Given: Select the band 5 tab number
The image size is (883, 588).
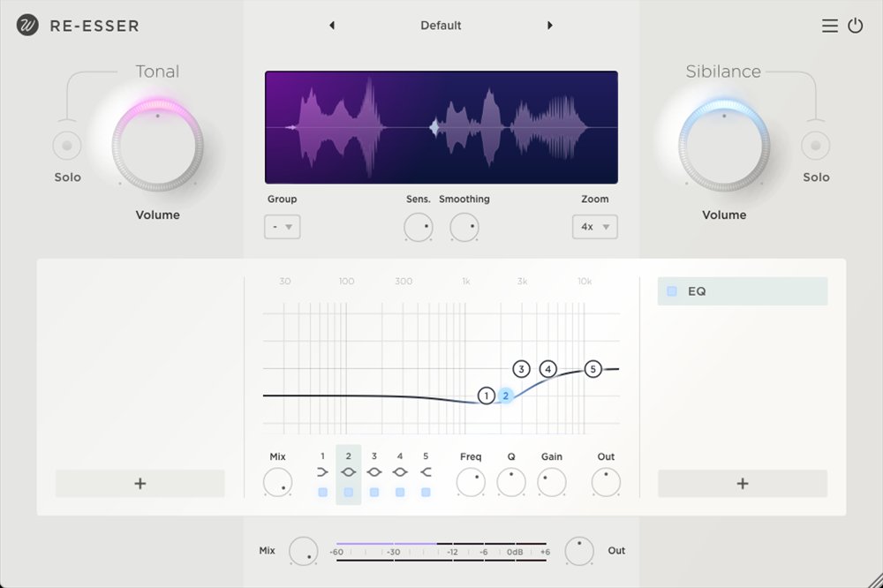Looking at the screenshot, I should click(426, 456).
